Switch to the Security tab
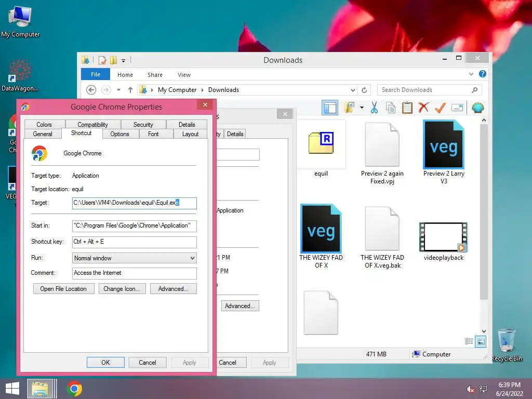532x399 pixels. tap(143, 125)
